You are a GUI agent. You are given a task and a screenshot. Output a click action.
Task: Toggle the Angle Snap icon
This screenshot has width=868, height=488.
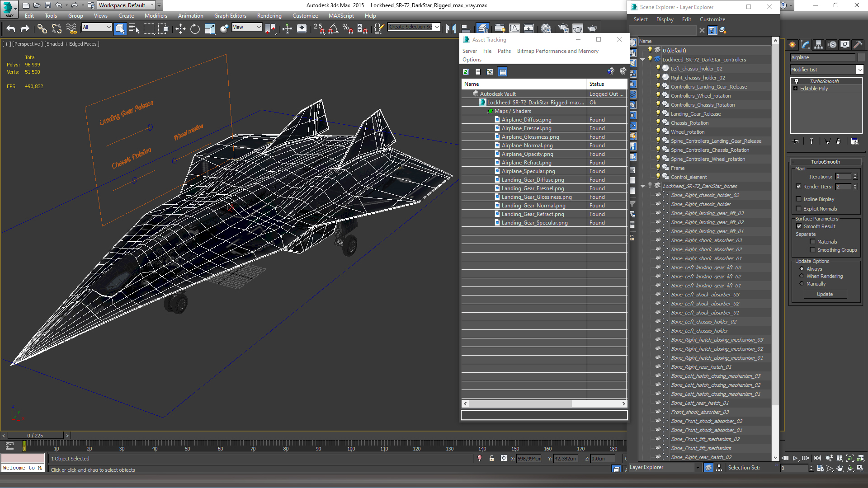coord(334,29)
